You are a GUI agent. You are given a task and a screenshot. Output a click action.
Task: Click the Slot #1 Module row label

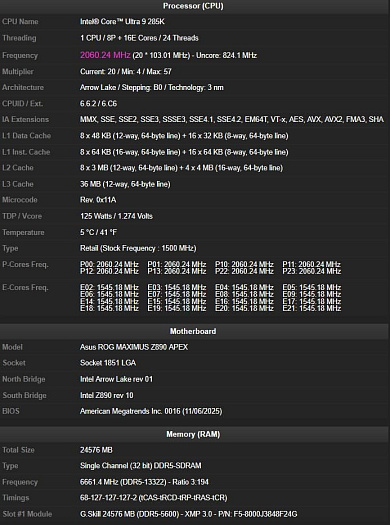coord(27,514)
